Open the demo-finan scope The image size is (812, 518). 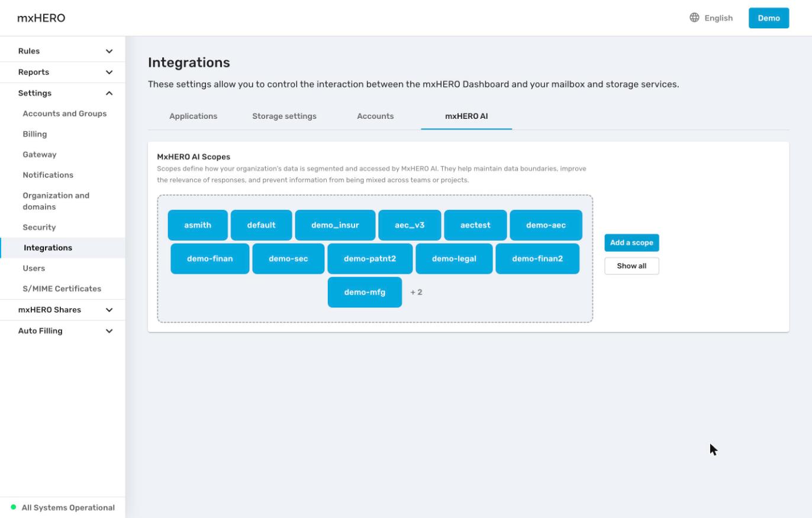(210, 259)
